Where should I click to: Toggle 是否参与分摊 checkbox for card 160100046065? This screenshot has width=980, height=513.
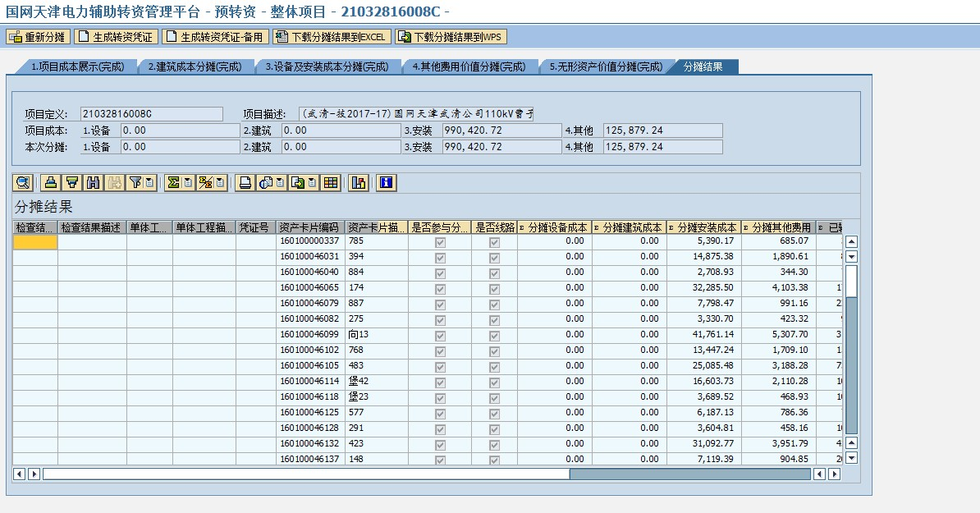[440, 289]
